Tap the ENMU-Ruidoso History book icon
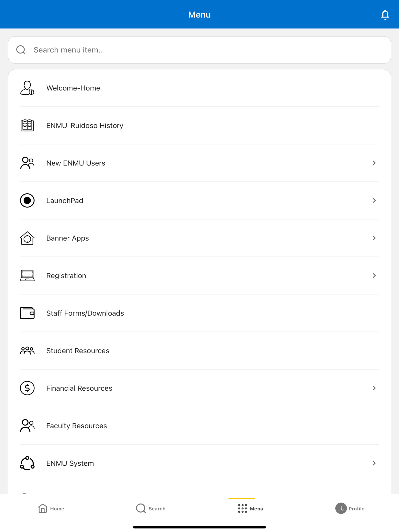399x532 pixels. (27, 125)
